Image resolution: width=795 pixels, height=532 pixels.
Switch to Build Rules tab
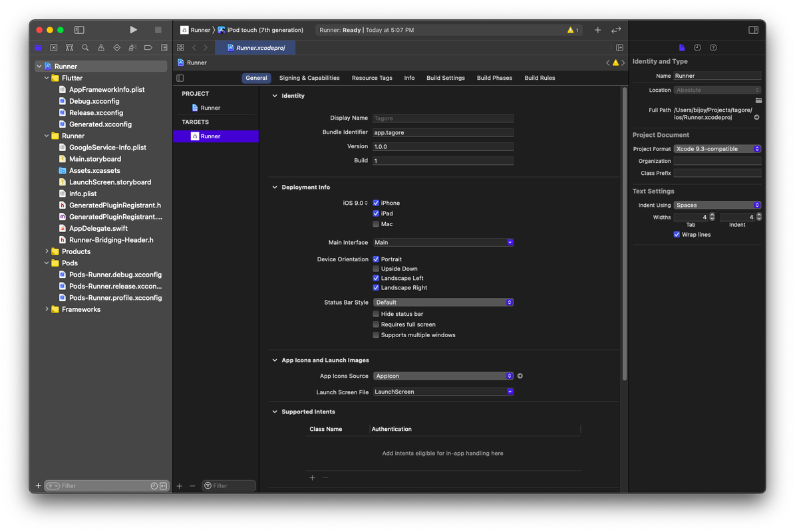pos(540,78)
